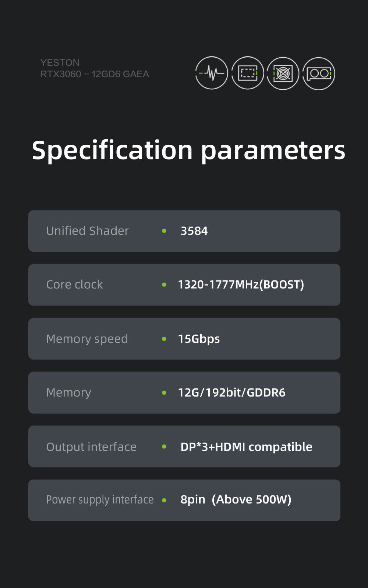Select the Specification parameters heading

click(188, 151)
